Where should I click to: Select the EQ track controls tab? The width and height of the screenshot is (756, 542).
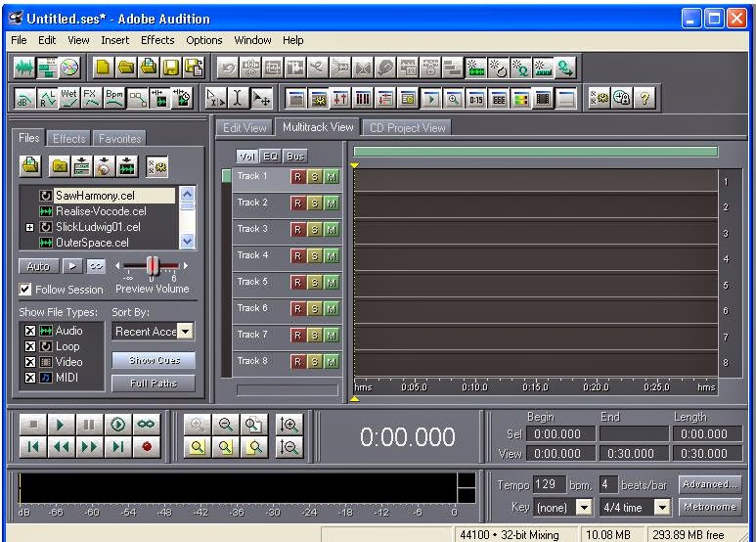(271, 157)
